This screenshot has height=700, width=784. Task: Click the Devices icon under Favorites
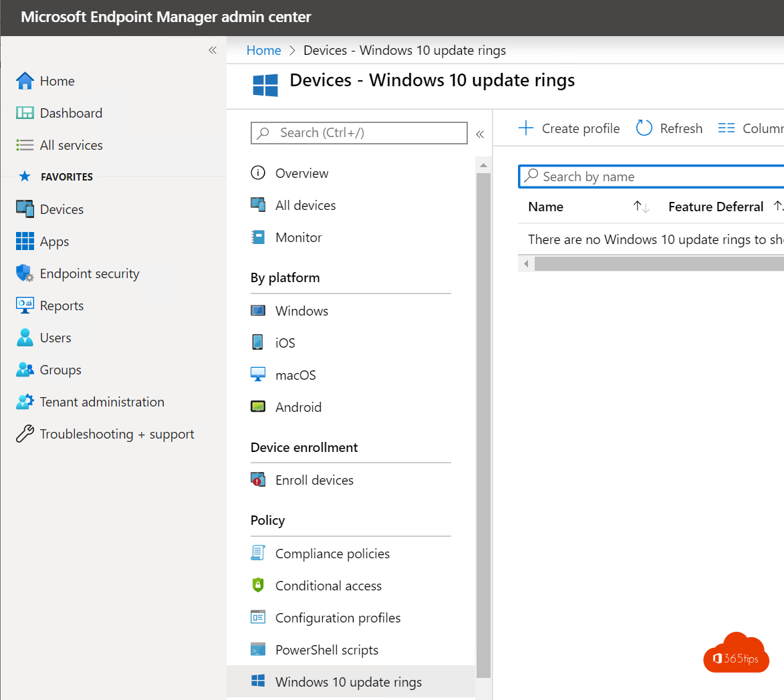tap(25, 209)
